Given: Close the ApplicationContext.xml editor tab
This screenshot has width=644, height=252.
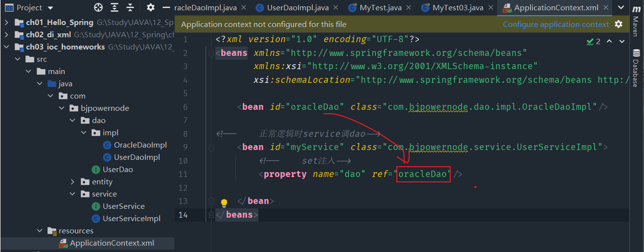Looking at the screenshot, I should pos(606,8).
